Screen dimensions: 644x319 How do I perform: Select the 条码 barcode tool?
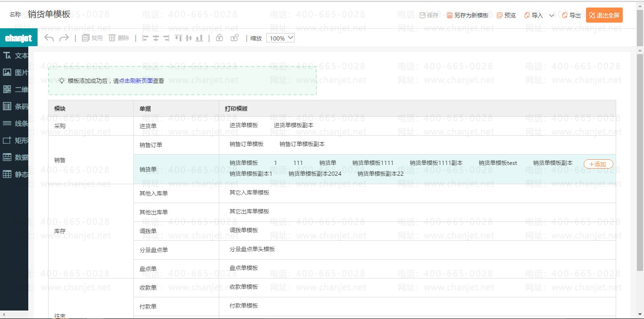pyautogui.click(x=15, y=106)
